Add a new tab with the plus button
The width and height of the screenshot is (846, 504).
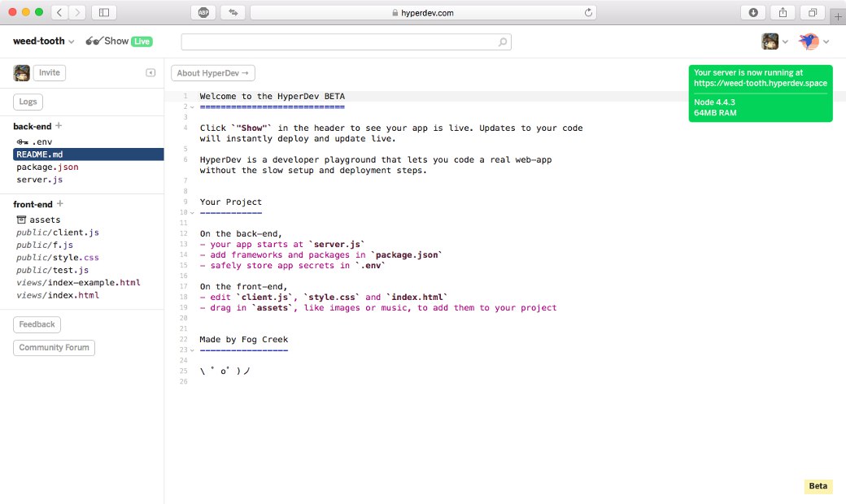(838, 17)
